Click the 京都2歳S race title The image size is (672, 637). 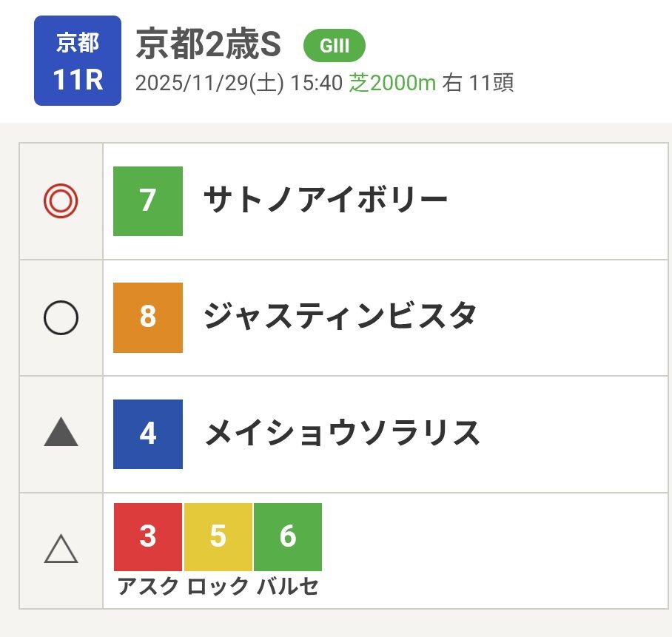click(x=209, y=46)
